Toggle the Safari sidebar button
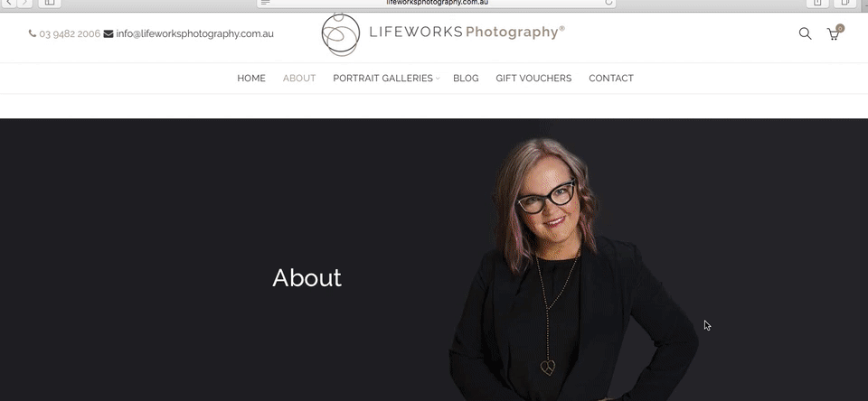 [x=49, y=3]
